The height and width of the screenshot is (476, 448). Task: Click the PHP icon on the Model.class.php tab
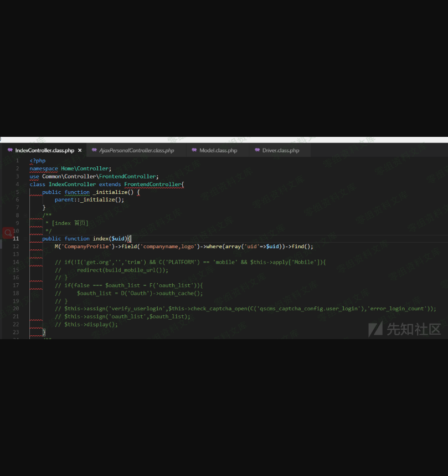click(x=194, y=150)
